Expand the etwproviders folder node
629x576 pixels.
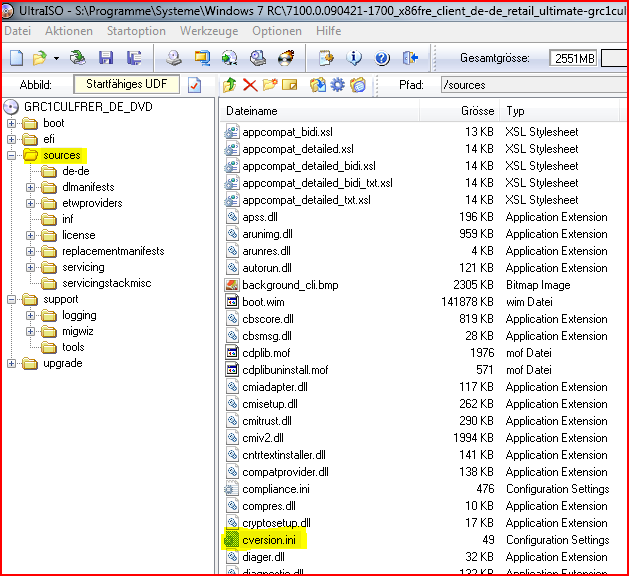30,203
